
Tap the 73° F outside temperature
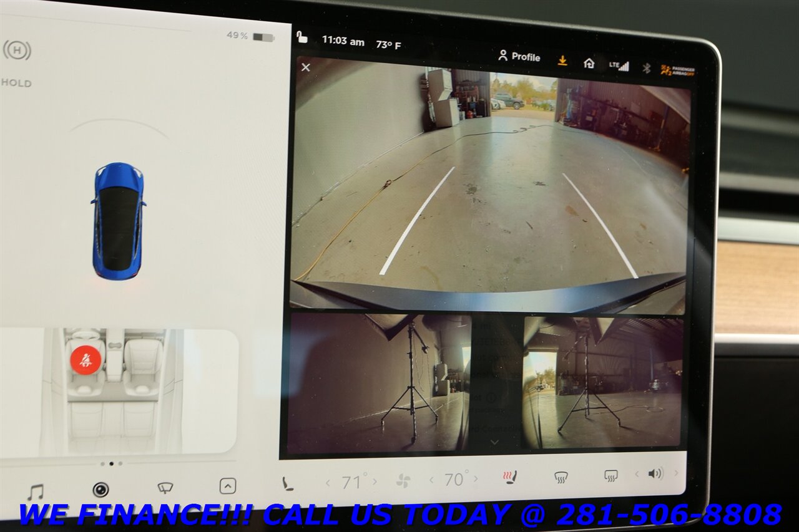(x=388, y=45)
